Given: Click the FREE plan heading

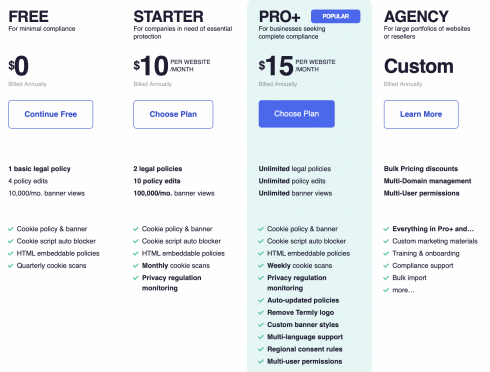Looking at the screenshot, I should [x=28, y=16].
